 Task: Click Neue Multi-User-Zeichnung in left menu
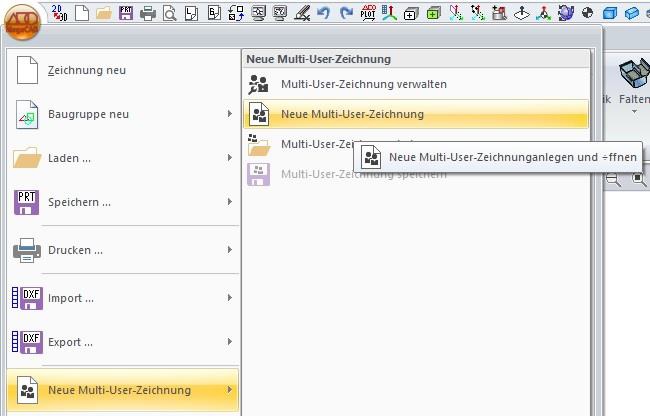120,390
